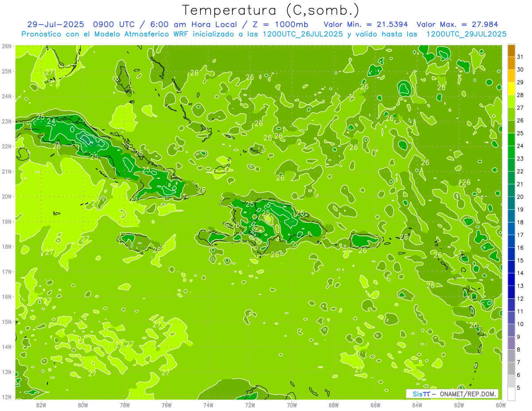This screenshot has height=411, width=532.
Task: Click the "26N" latitude axis label
Action: coord(7,46)
